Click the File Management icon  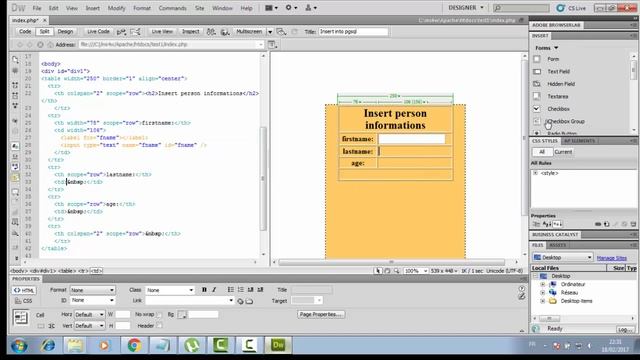[x=211, y=31]
